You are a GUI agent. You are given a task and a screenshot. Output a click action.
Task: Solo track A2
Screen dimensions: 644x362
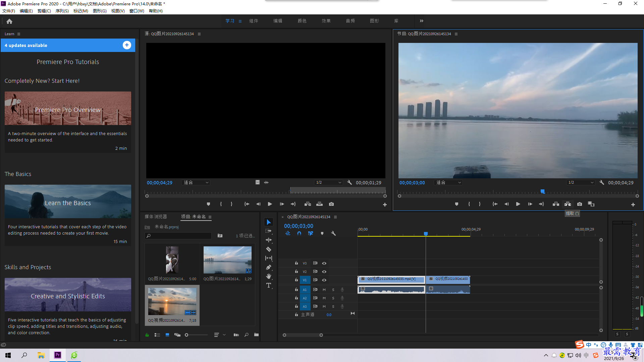coord(333,298)
